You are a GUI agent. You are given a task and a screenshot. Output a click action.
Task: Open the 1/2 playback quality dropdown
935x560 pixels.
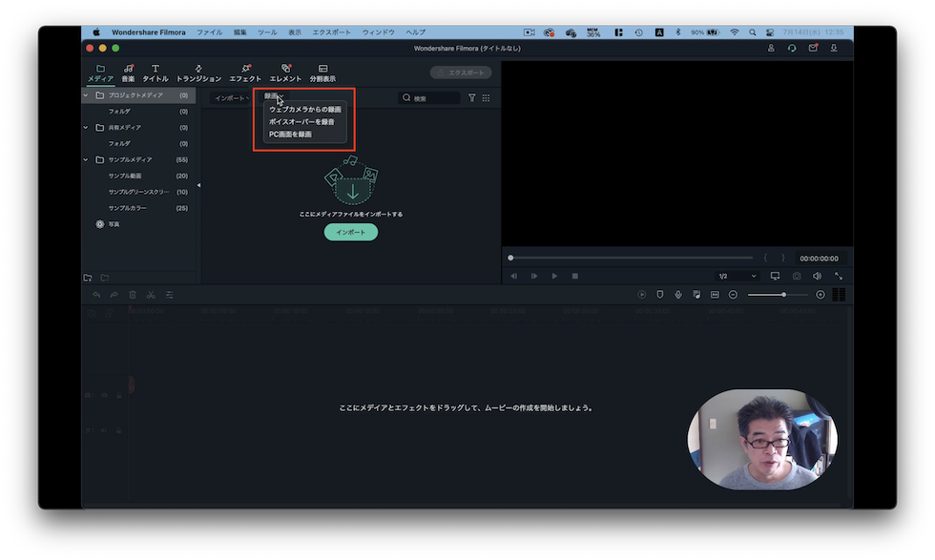[x=737, y=276]
